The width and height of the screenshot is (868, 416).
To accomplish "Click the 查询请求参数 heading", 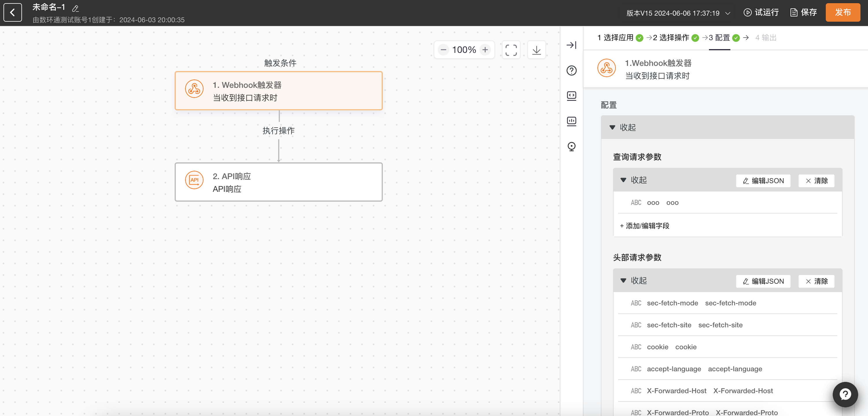I will tap(637, 157).
